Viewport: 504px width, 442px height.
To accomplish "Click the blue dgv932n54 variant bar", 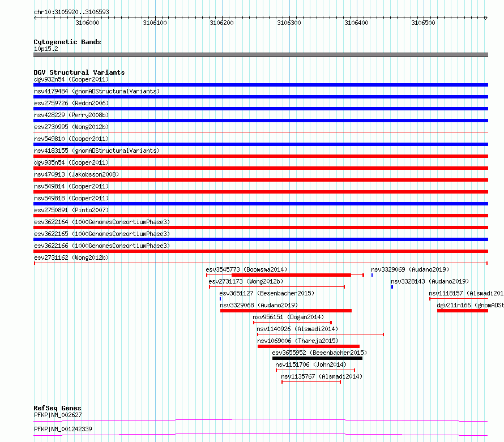I will [x=260, y=85].
